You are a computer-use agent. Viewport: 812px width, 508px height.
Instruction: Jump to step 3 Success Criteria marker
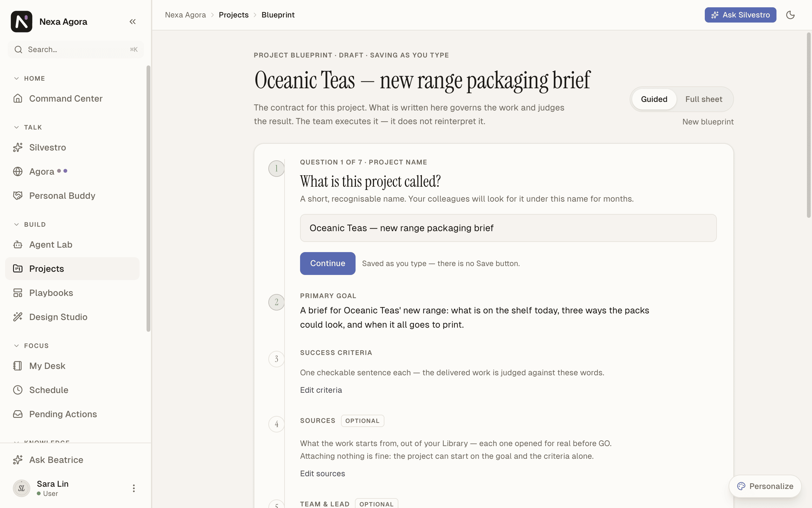pos(277,359)
